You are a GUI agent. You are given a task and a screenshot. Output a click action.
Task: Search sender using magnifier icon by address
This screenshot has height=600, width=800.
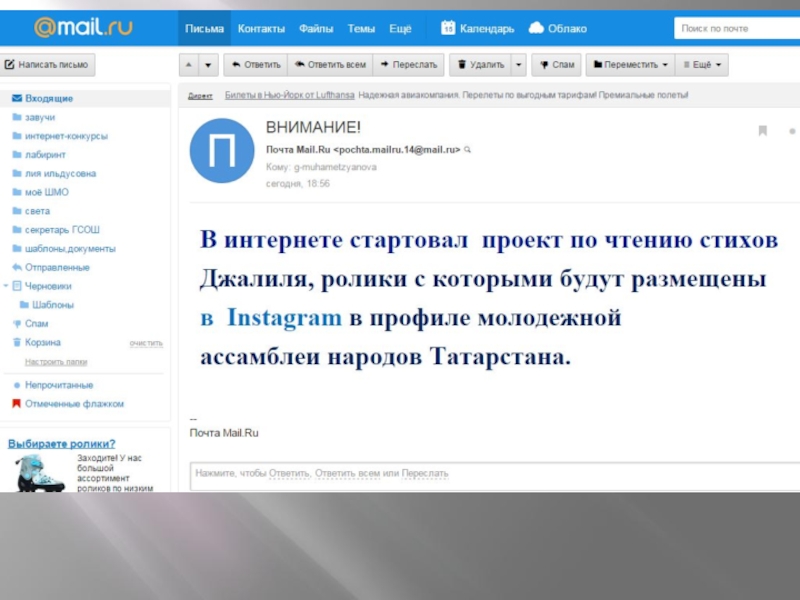click(x=467, y=150)
